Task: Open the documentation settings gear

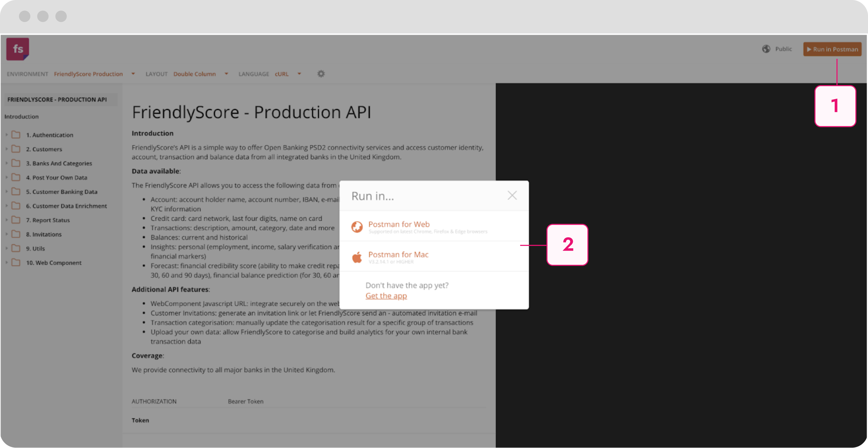Action: click(321, 74)
